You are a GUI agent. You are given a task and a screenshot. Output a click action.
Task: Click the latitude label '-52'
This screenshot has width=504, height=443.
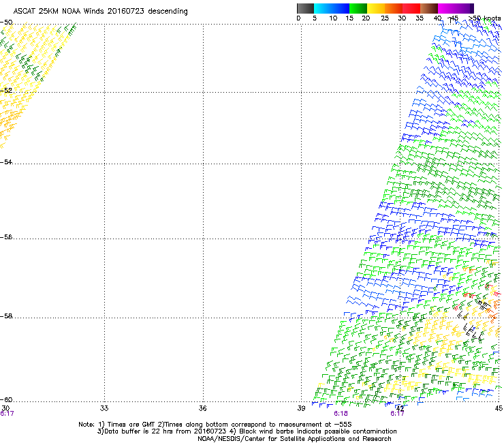pyautogui.click(x=6, y=91)
